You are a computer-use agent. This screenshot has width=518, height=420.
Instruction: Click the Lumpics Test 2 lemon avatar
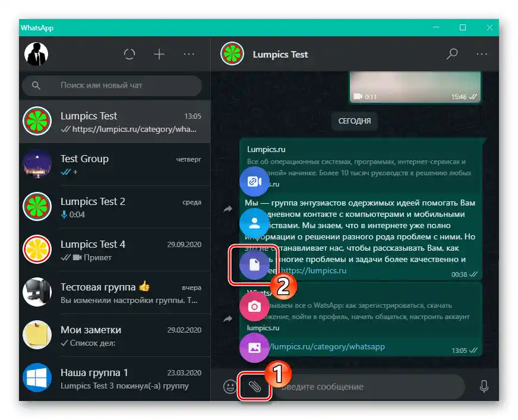pyautogui.click(x=37, y=207)
